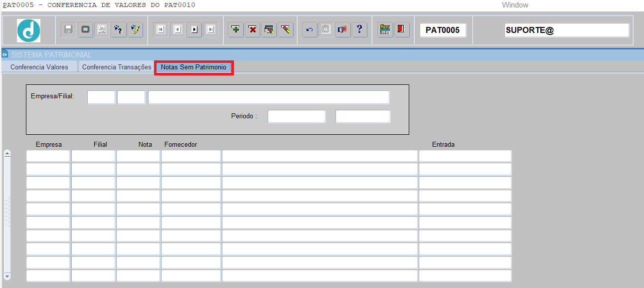Open help with question mark icon

[x=359, y=29]
